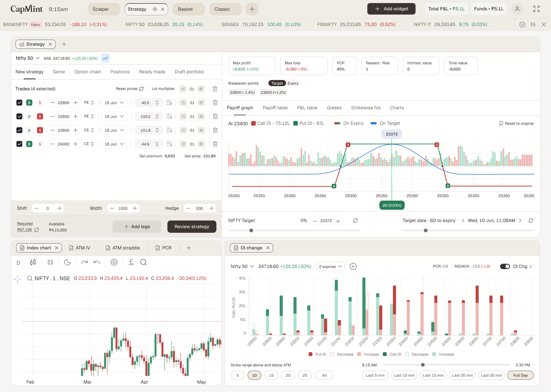Delete the 22600 PE trade leg

[215, 103]
